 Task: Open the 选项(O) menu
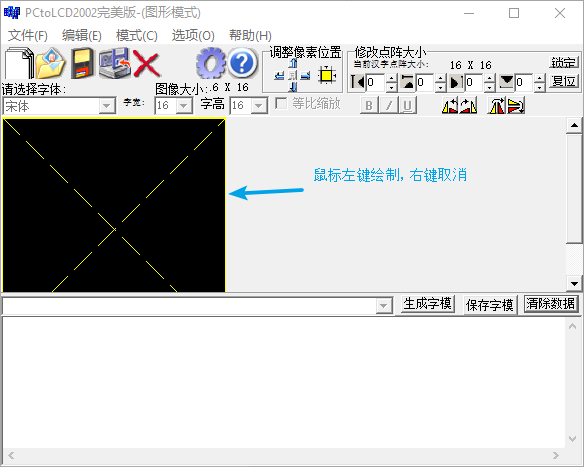click(193, 35)
